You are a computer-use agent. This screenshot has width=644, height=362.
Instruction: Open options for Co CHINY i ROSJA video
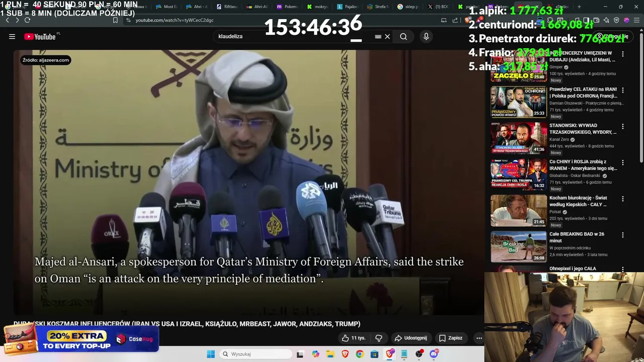(623, 162)
